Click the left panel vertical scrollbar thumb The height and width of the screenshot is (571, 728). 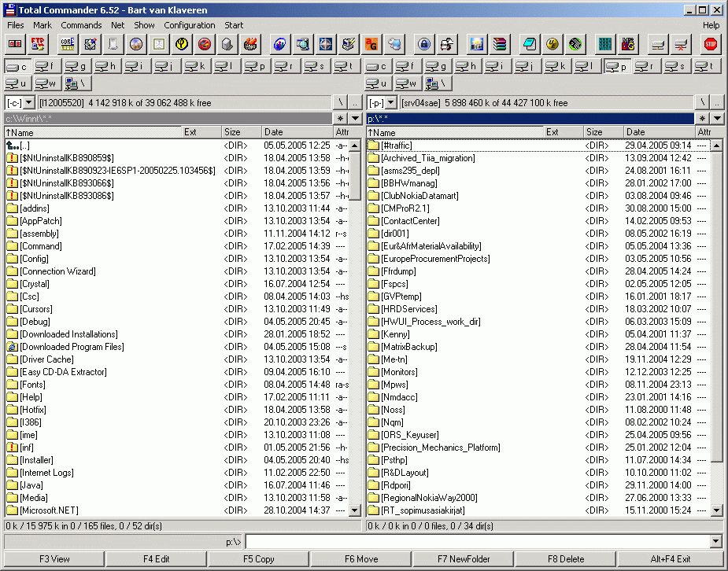(x=355, y=176)
